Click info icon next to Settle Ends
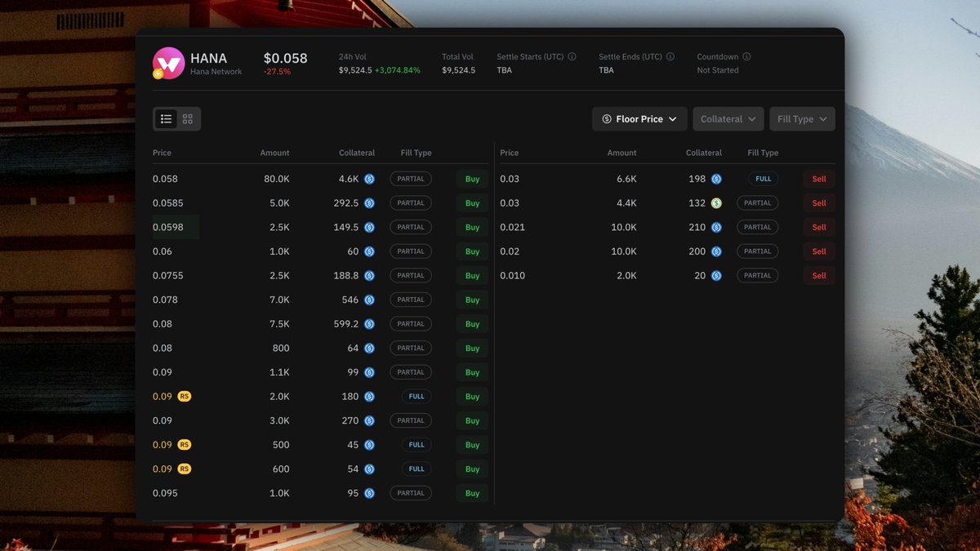980x551 pixels. pyautogui.click(x=670, y=57)
